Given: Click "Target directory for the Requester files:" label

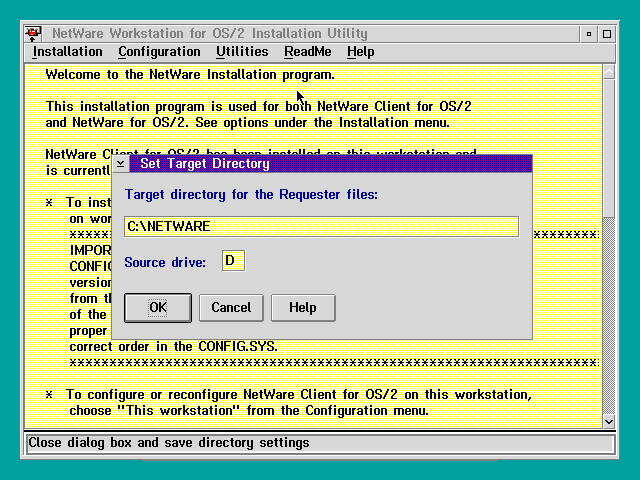Looking at the screenshot, I should click(x=251, y=195).
